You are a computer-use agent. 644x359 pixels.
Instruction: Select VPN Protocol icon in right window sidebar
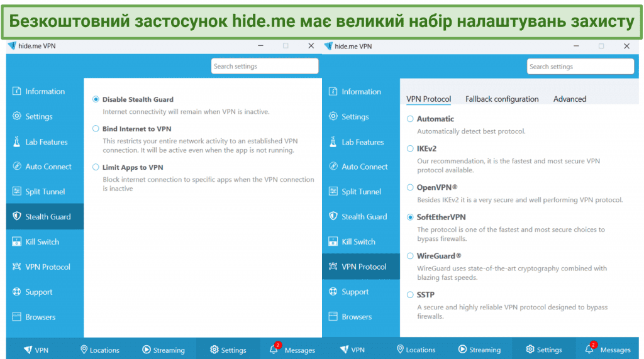point(333,267)
